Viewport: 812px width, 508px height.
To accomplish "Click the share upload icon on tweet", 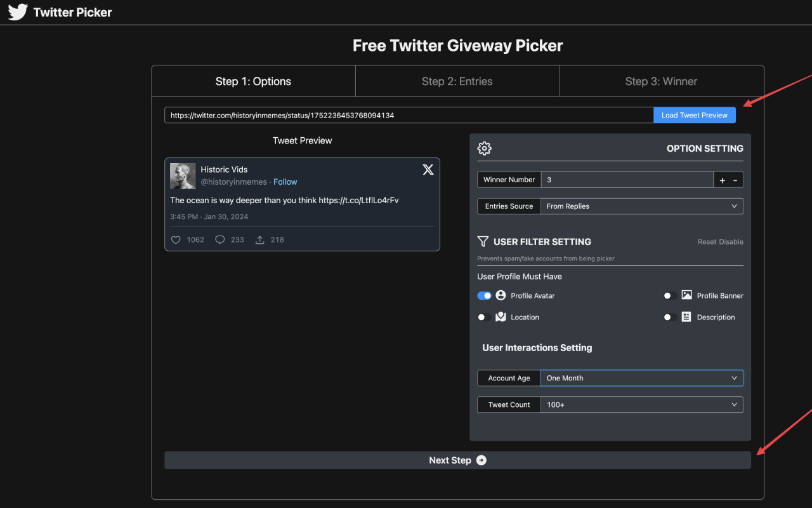I will [x=260, y=240].
